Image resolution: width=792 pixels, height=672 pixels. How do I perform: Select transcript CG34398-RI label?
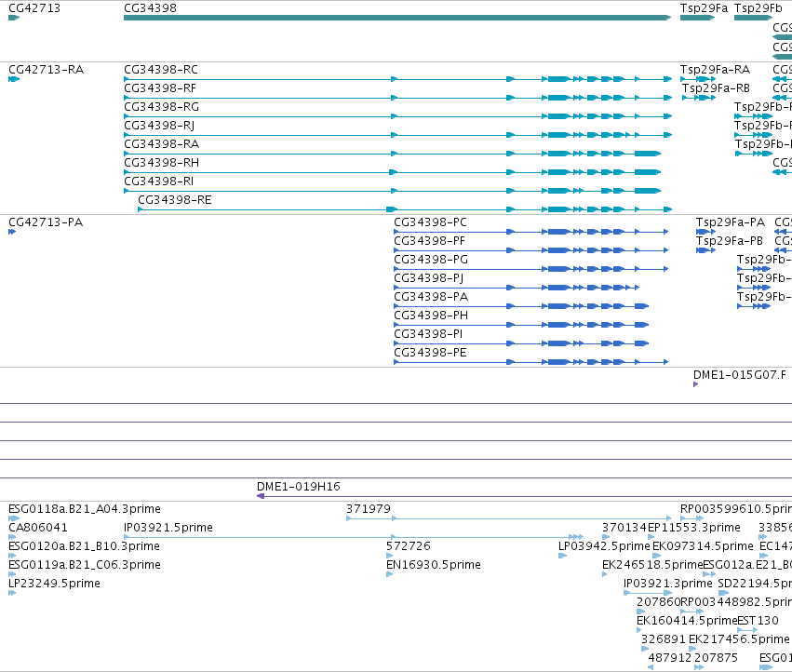click(158, 181)
